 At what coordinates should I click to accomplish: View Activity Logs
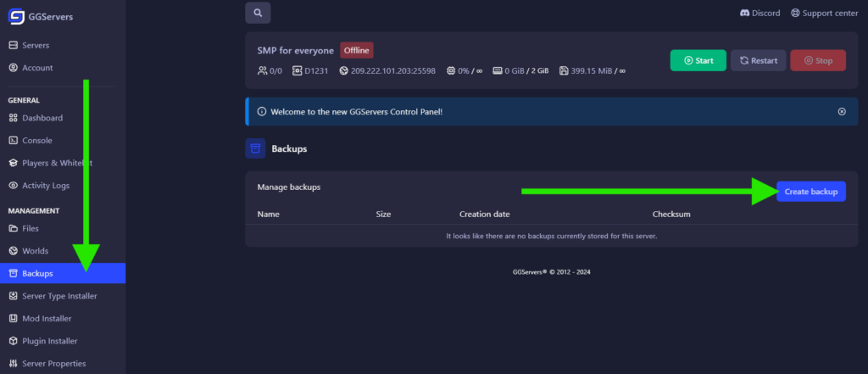click(x=46, y=186)
